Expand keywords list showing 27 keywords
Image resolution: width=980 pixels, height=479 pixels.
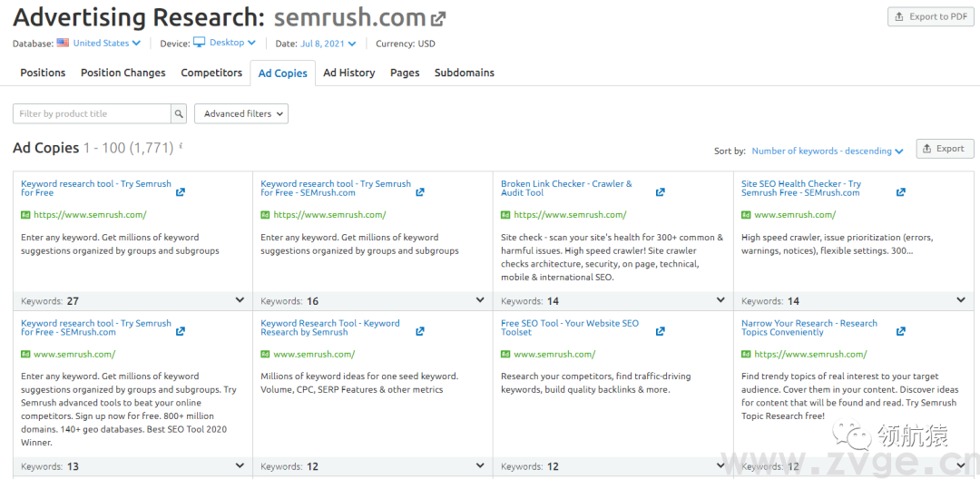(x=240, y=300)
